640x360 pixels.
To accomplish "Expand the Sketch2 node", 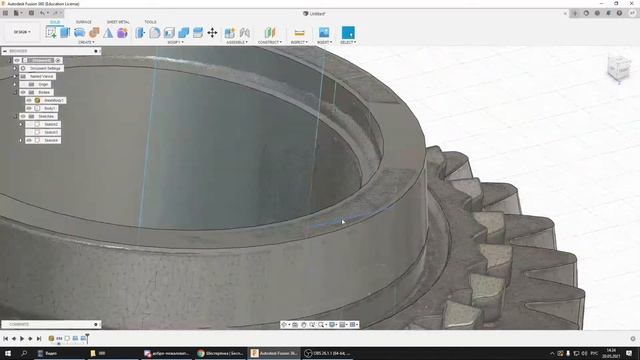I will coord(21,124).
